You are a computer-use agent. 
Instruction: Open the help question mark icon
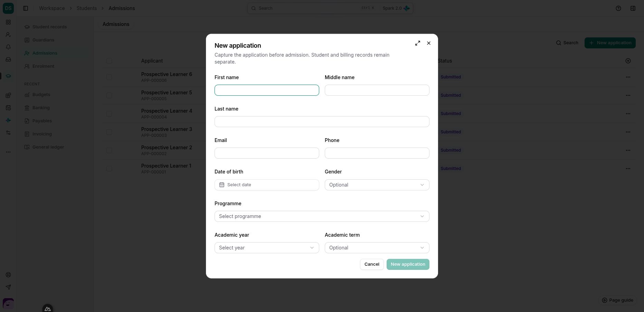click(618, 8)
